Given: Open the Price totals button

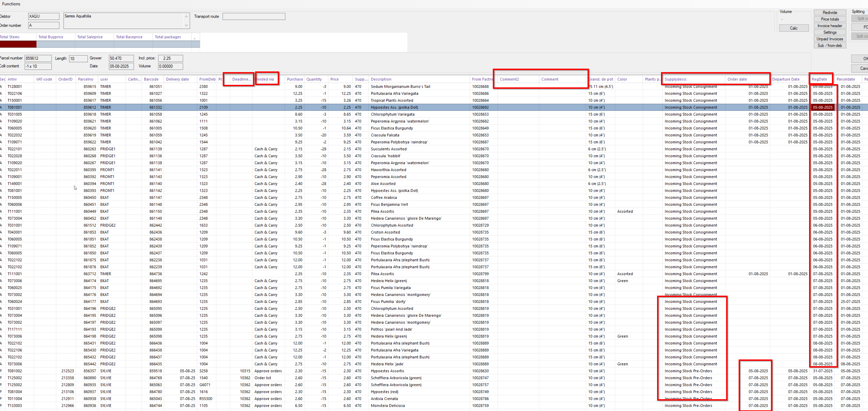Looking at the screenshot, I should coord(830,19).
